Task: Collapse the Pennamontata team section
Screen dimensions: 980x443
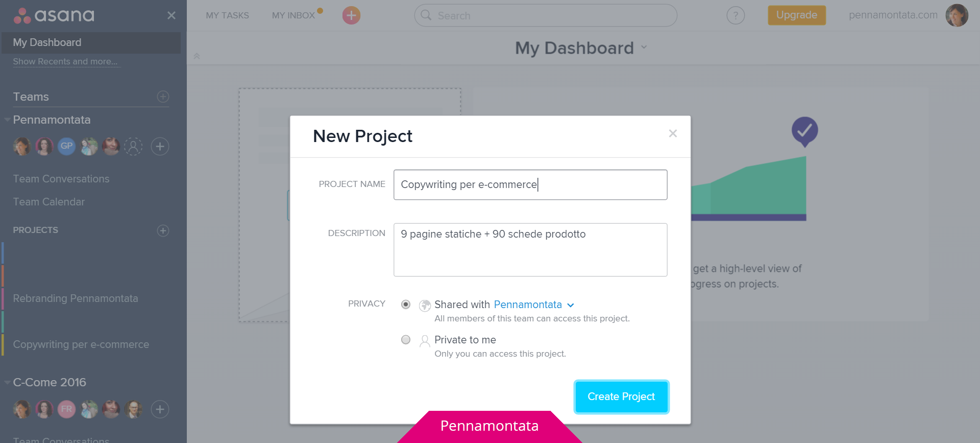Action: [x=7, y=120]
